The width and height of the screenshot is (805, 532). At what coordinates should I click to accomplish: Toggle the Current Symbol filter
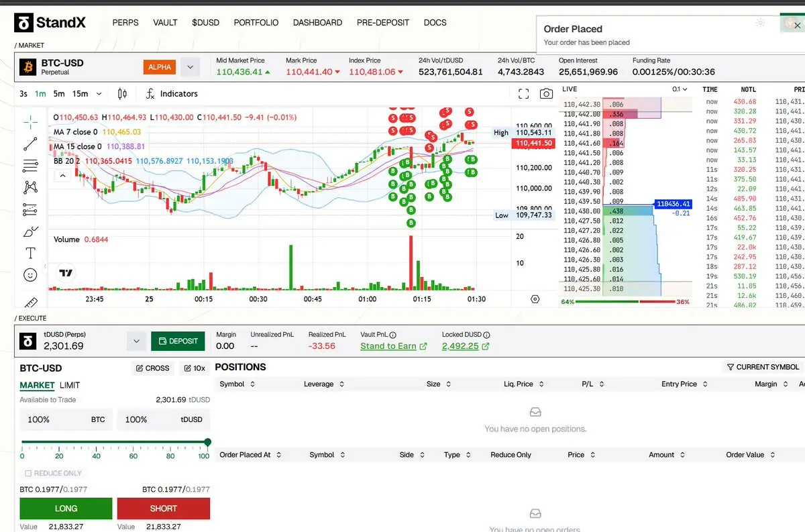tap(763, 367)
